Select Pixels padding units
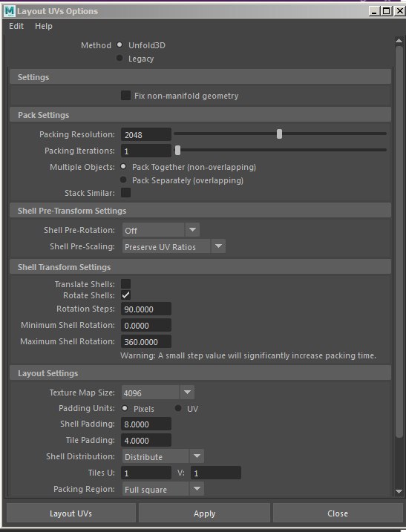 point(125,408)
